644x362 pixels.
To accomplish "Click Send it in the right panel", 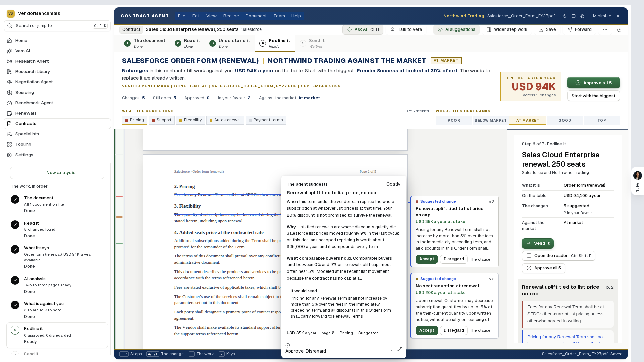I will tap(538, 244).
